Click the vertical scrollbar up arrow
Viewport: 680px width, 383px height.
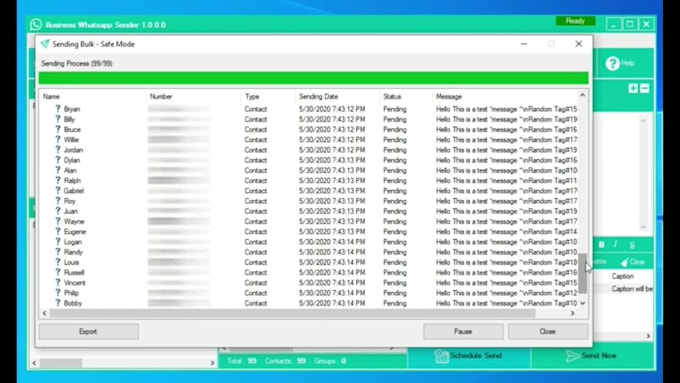click(x=583, y=95)
